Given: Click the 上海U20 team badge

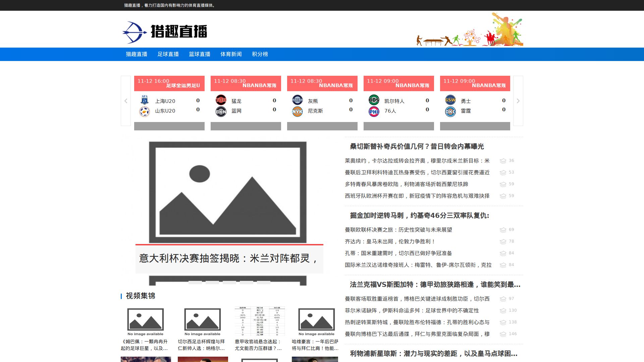Looking at the screenshot, I should (x=145, y=100).
